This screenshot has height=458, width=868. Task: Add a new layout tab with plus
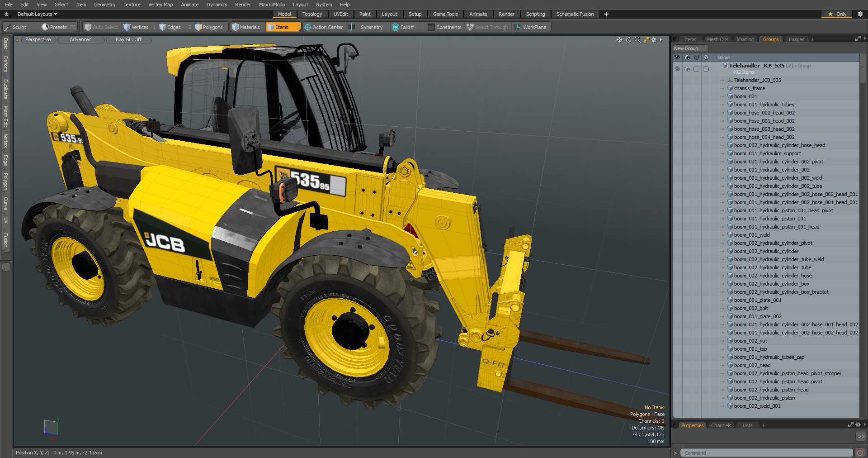(x=606, y=14)
